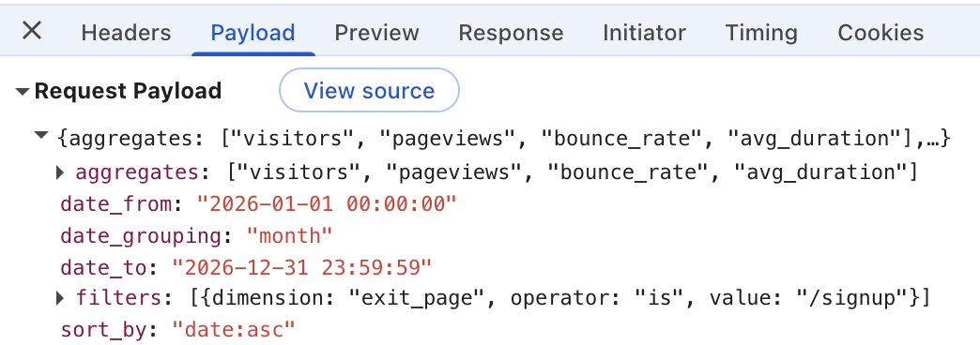Expand the filters array
The height and width of the screenshot is (345, 980).
pyautogui.click(x=61, y=298)
